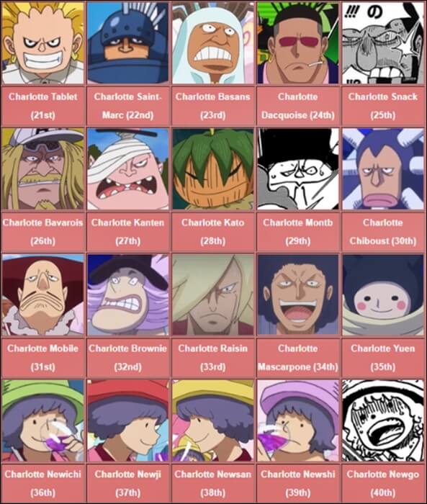Select Charlotte Basans portrait image

[x=213, y=42]
